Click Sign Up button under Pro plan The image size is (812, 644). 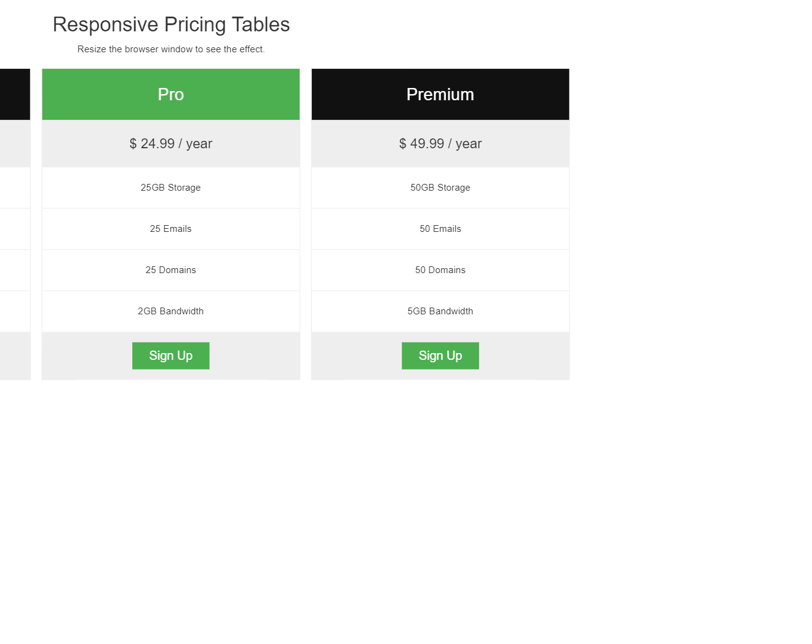coord(170,356)
